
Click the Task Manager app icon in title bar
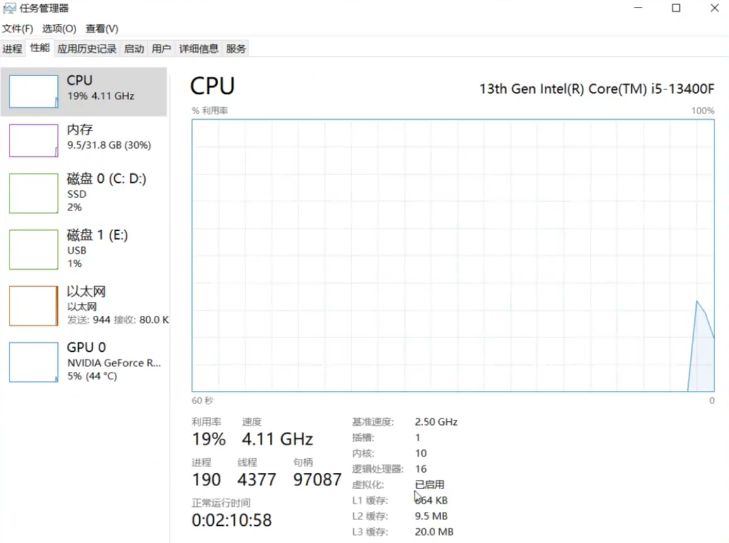coord(9,8)
